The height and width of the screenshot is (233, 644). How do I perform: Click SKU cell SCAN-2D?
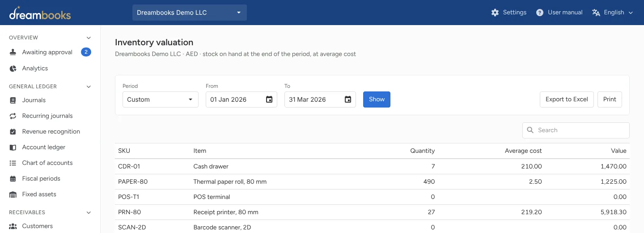(132, 228)
